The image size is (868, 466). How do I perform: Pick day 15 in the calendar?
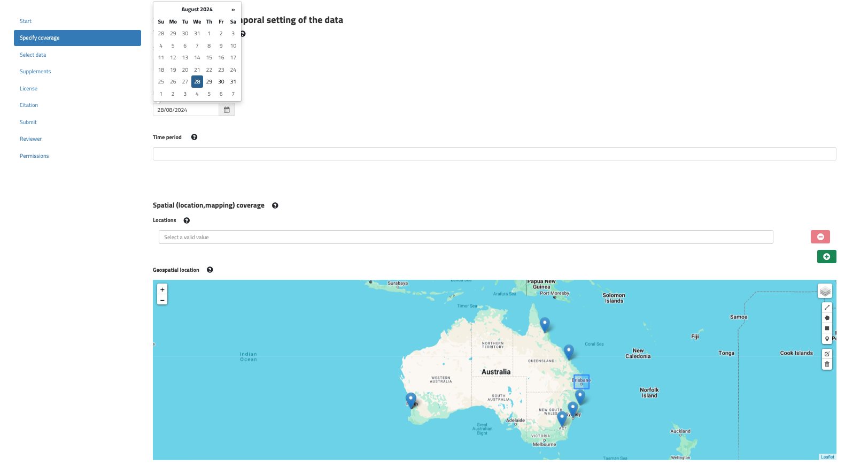pyautogui.click(x=209, y=58)
